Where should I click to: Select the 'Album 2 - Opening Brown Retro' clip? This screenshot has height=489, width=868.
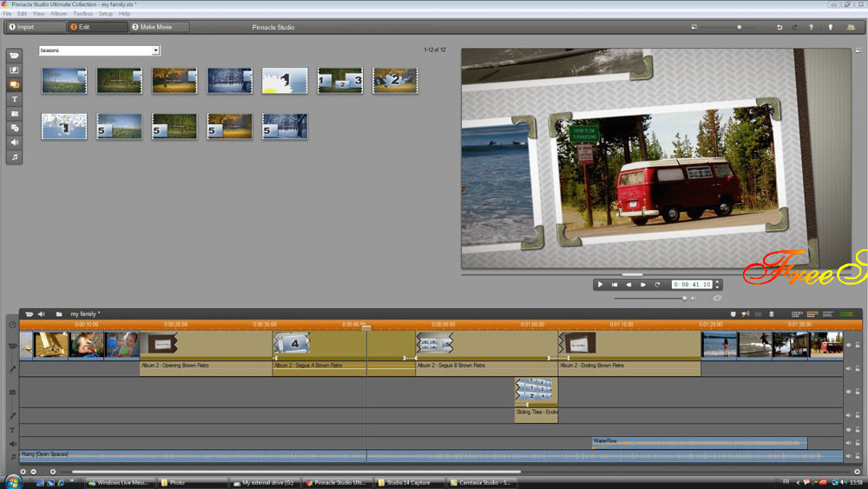(206, 354)
